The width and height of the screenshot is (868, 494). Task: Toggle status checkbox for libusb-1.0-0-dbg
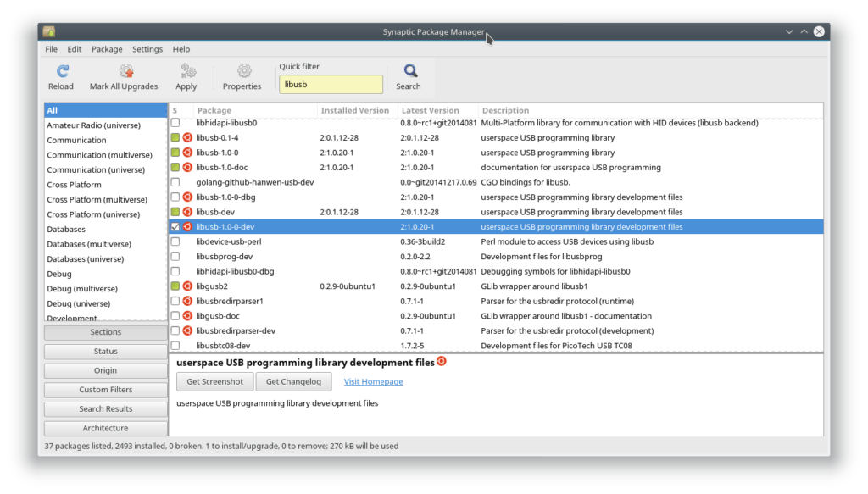pos(175,197)
